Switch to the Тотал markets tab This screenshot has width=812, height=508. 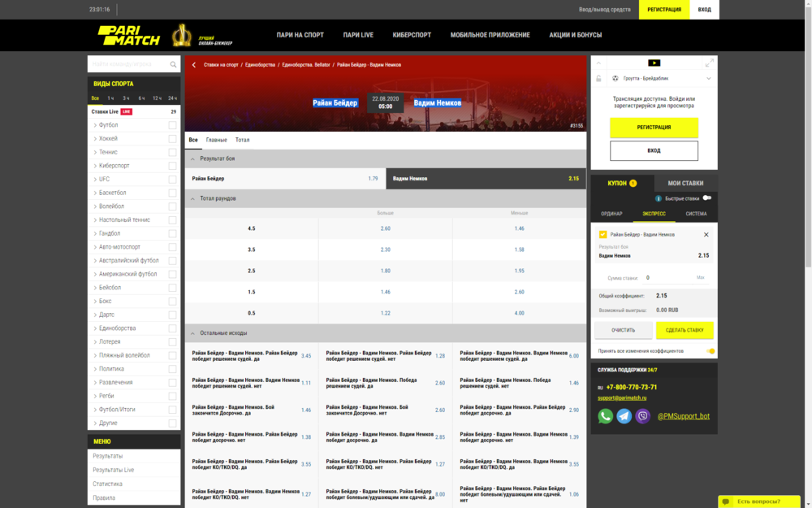pyautogui.click(x=242, y=140)
